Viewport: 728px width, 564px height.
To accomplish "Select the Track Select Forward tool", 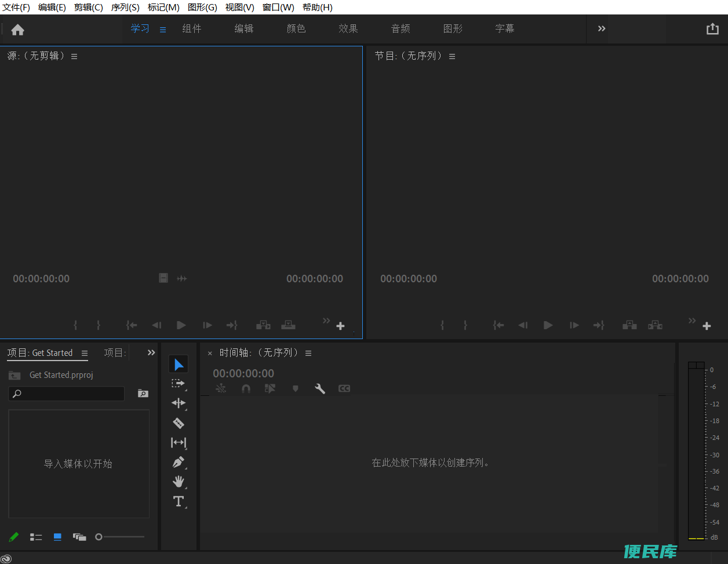I will tap(179, 384).
